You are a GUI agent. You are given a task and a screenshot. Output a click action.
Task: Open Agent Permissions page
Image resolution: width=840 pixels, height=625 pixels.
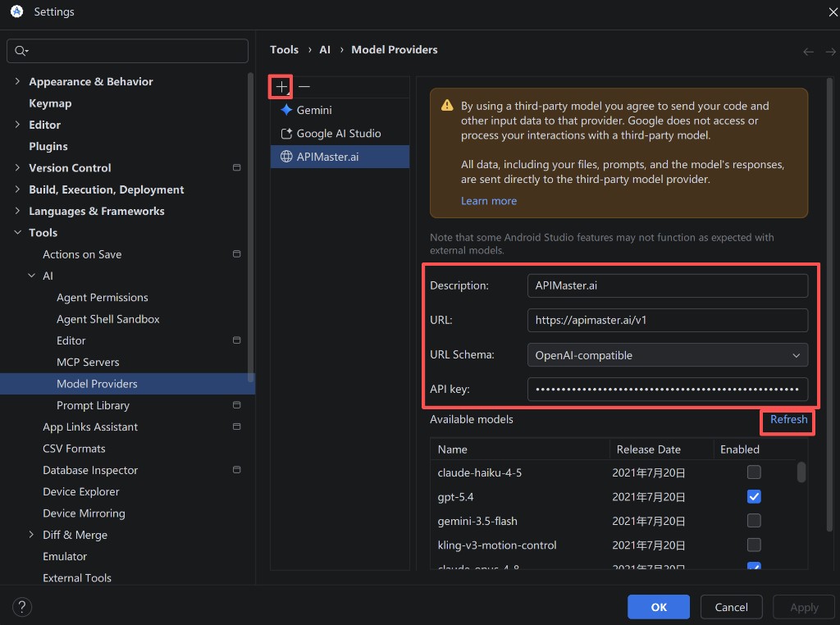[x=103, y=297]
